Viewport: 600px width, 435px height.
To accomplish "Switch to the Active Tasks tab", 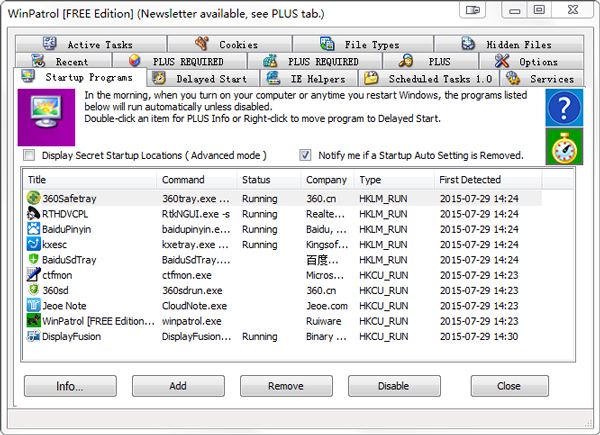I will (x=91, y=44).
